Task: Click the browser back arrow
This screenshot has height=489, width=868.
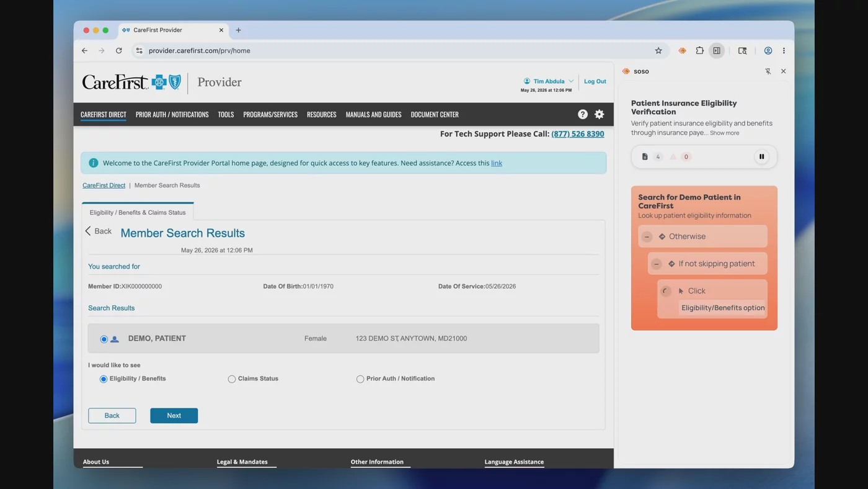Action: [85, 51]
